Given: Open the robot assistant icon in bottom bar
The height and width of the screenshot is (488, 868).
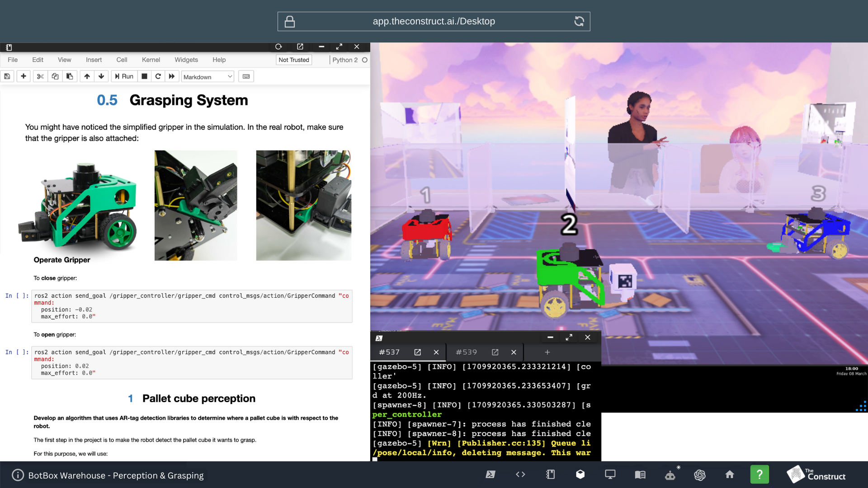Looking at the screenshot, I should (670, 475).
